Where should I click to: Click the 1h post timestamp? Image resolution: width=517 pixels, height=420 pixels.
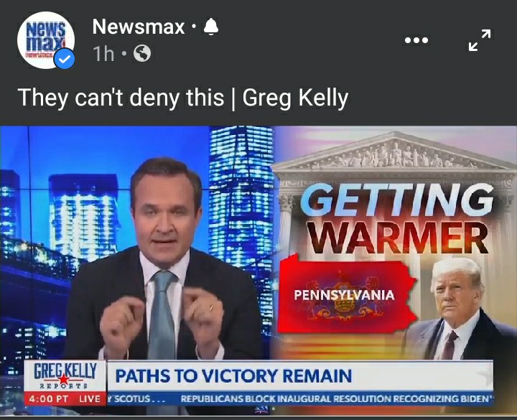[103, 53]
